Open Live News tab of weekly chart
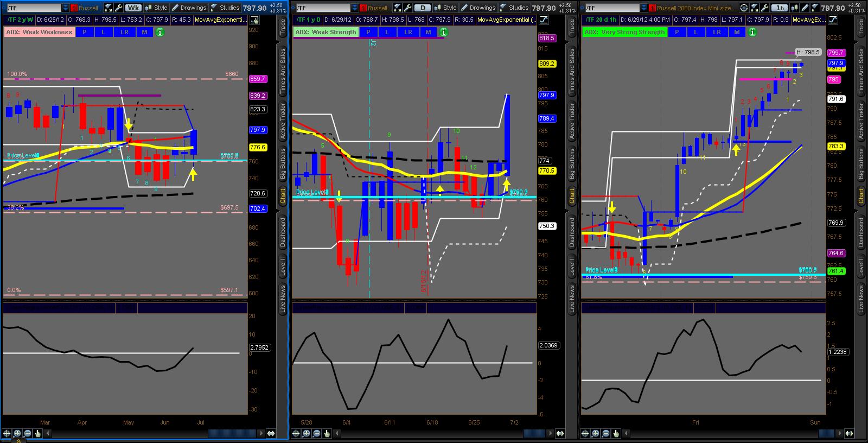This screenshot has height=443, width=868. [283, 300]
